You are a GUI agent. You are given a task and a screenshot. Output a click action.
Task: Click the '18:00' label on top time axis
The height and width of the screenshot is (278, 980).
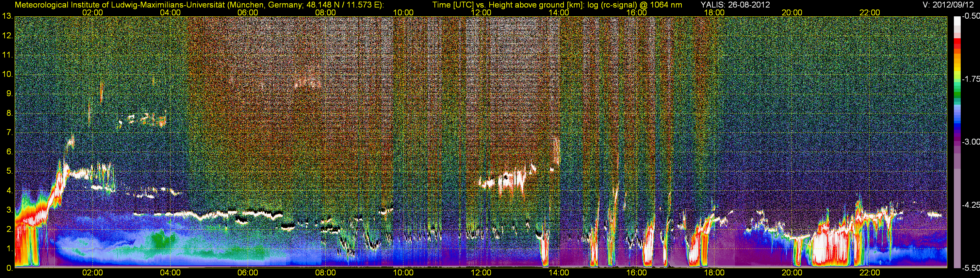[x=714, y=12]
